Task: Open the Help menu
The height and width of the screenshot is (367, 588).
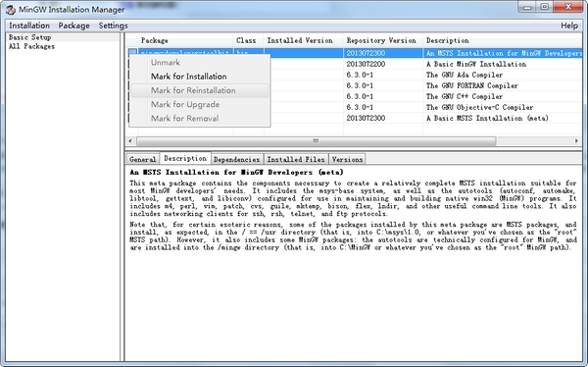Action: tap(569, 26)
